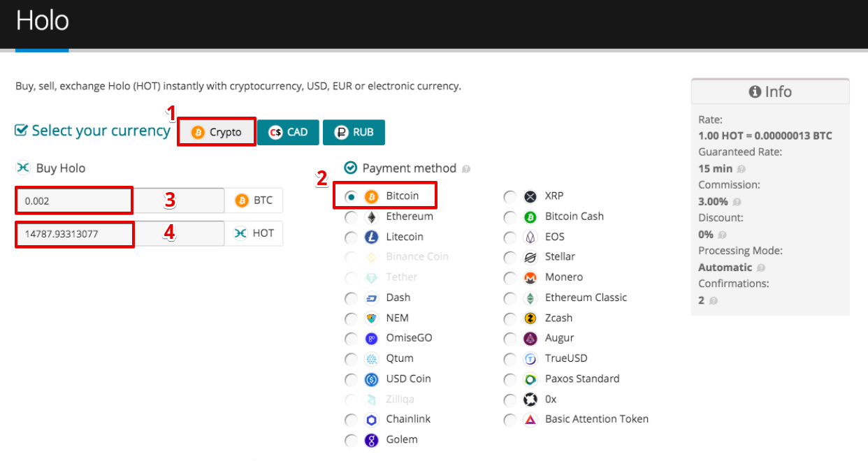Choose the CAD currency button

[x=288, y=132]
